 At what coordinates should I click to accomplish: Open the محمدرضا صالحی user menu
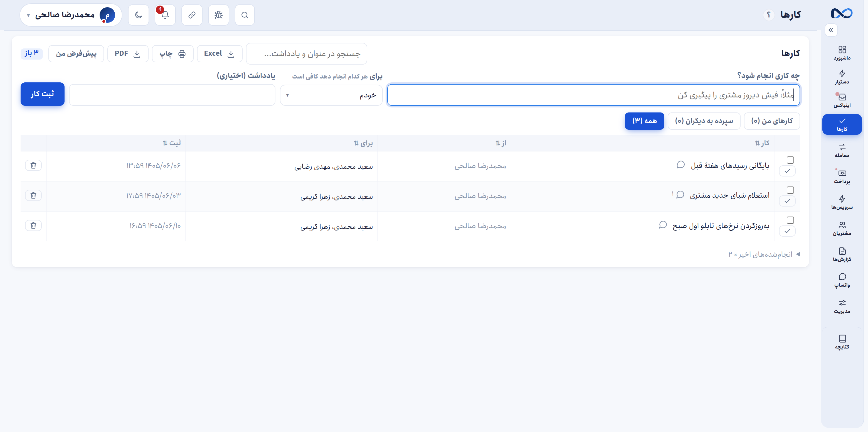pos(71,15)
